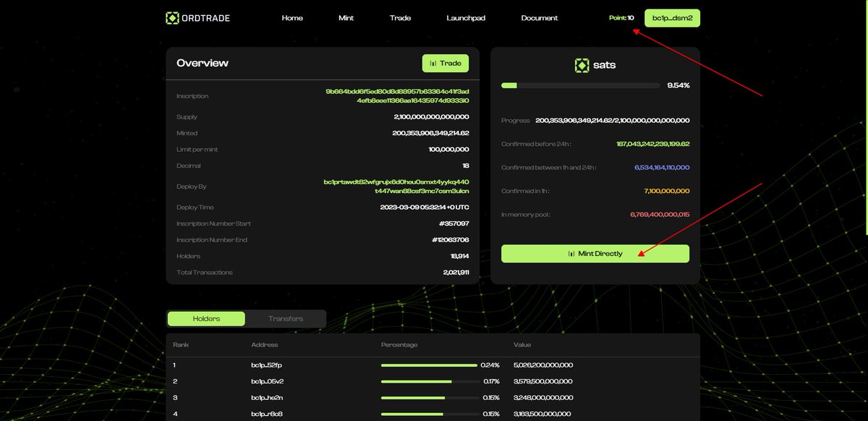
Task: Click Confirmed in 1h value 7,100,000,000
Action: pyautogui.click(x=667, y=191)
